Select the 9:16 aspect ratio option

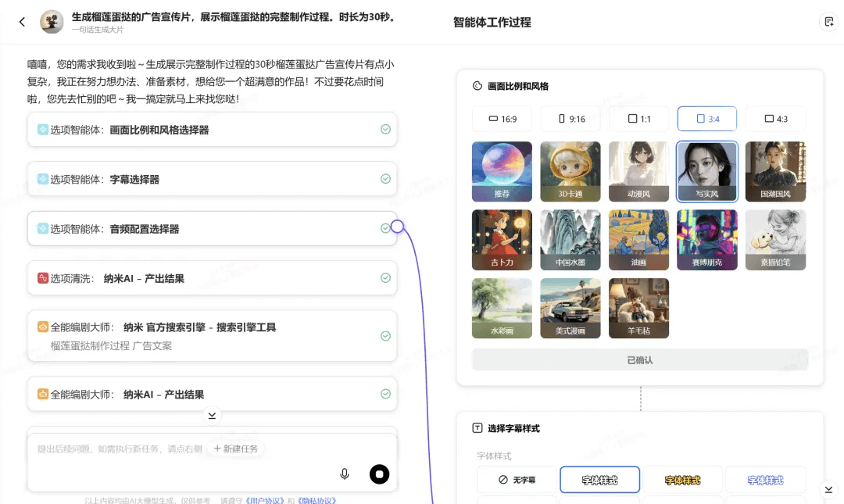tap(570, 119)
